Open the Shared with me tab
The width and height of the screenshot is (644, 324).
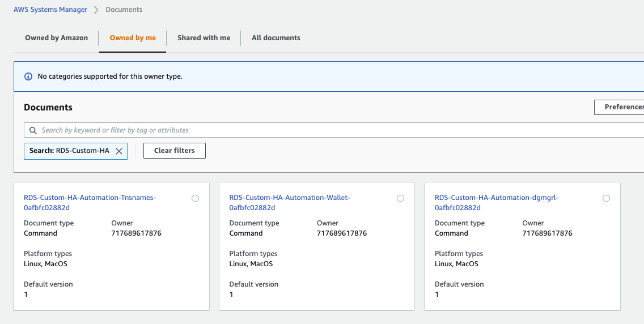pos(204,38)
